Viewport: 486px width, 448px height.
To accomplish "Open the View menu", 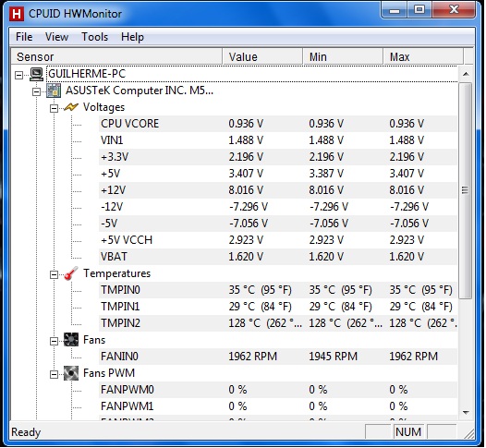I will (56, 37).
